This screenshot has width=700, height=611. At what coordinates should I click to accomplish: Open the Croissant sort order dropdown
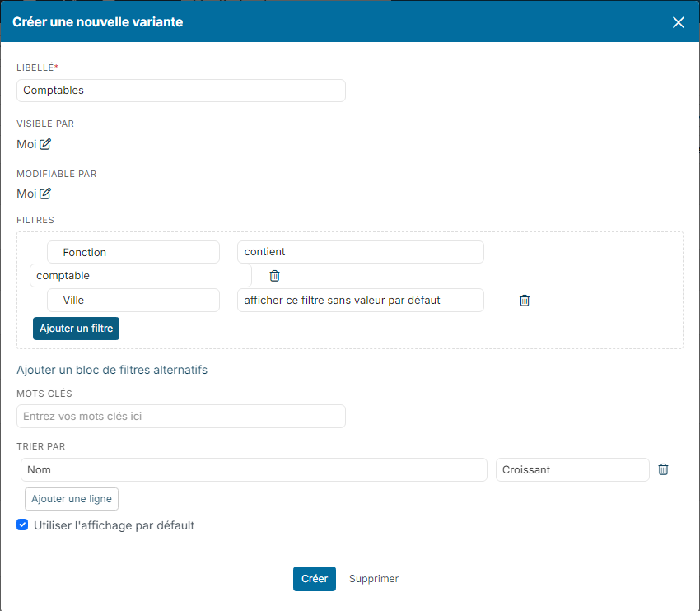pos(572,469)
